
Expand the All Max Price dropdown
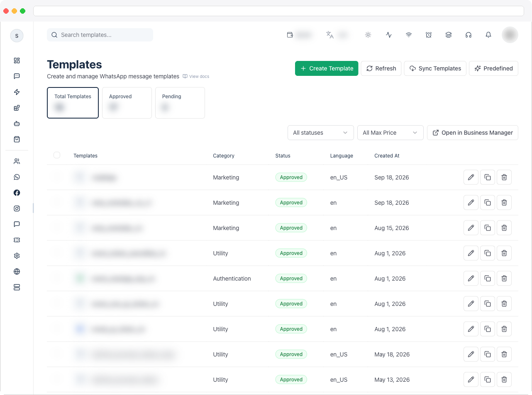click(x=390, y=133)
